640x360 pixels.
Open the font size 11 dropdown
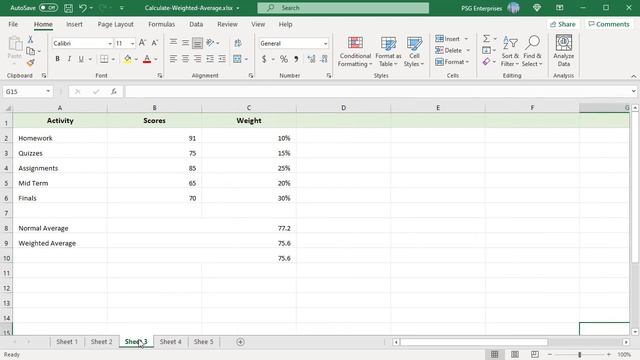pyautogui.click(x=132, y=43)
